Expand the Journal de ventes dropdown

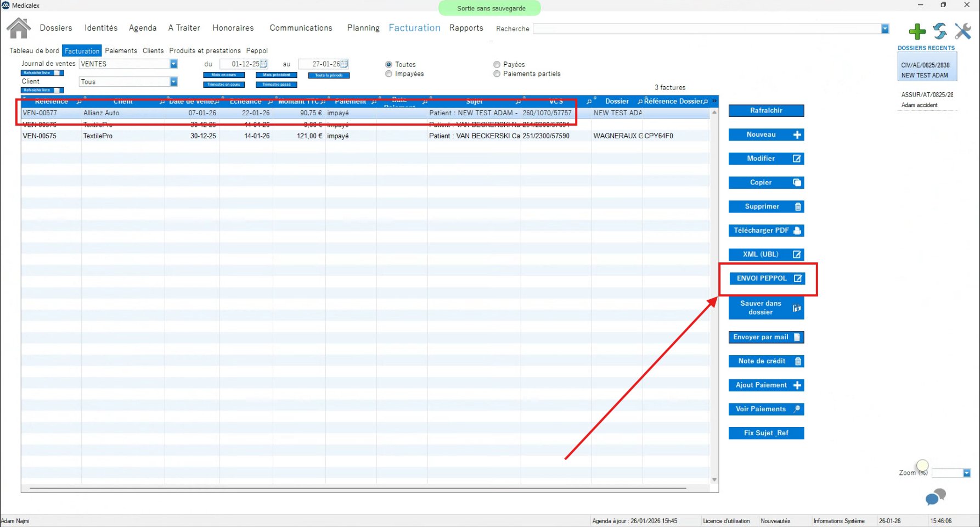(x=173, y=64)
